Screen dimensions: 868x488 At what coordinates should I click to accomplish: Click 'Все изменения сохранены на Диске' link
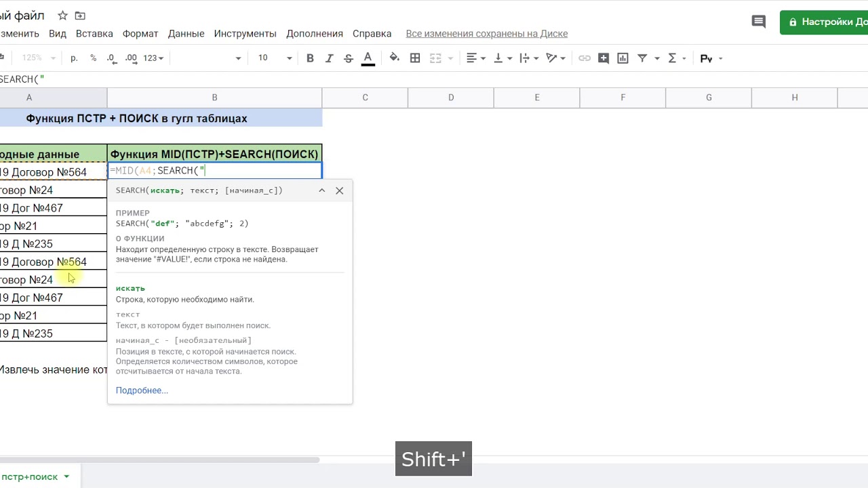[487, 33]
